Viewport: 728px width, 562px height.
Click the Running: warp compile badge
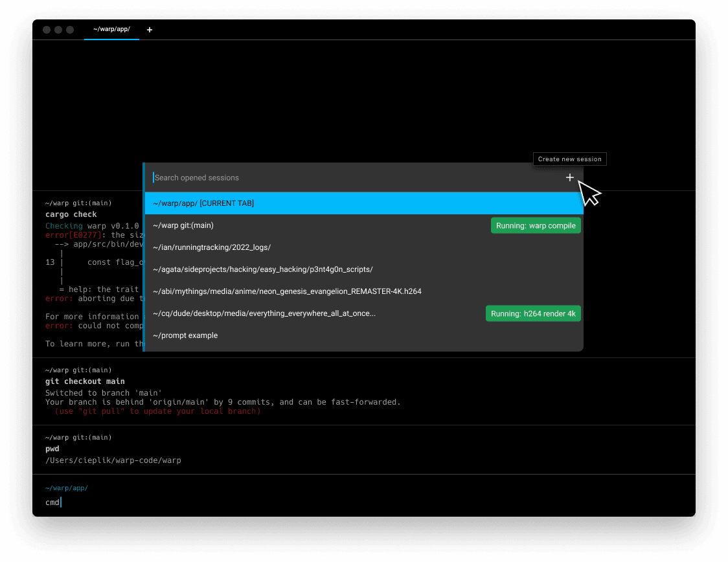tap(536, 225)
